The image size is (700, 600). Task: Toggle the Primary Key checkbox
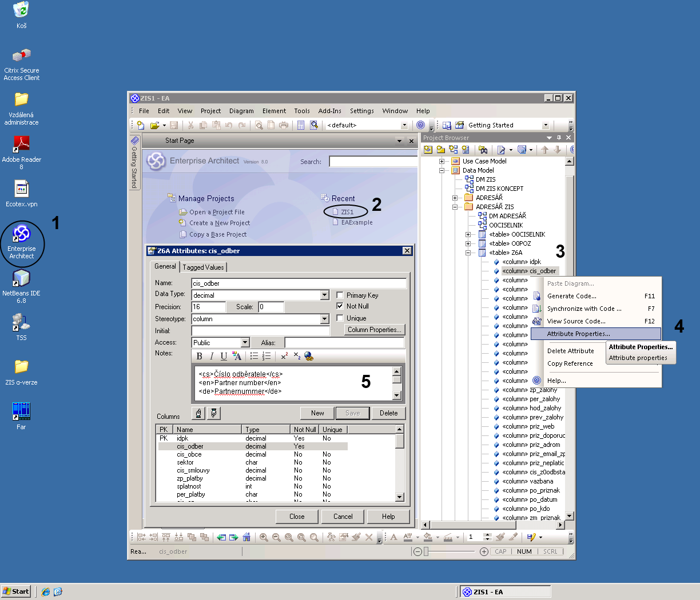[x=340, y=295]
